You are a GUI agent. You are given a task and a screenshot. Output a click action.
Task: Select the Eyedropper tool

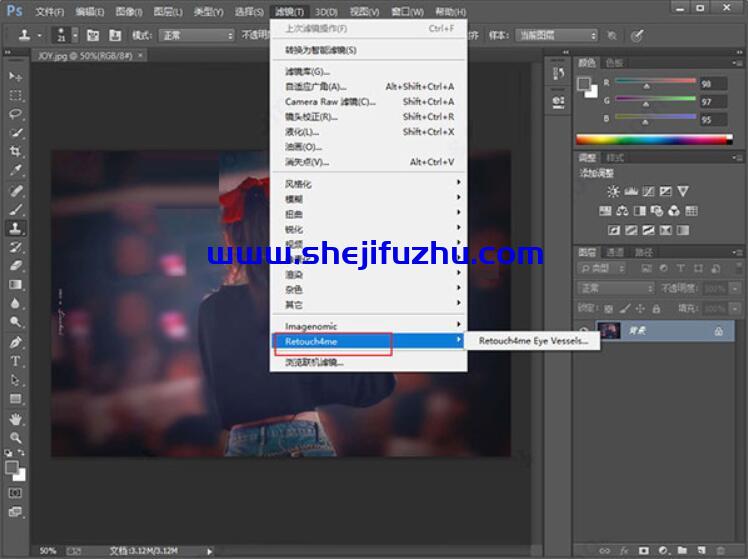point(15,170)
